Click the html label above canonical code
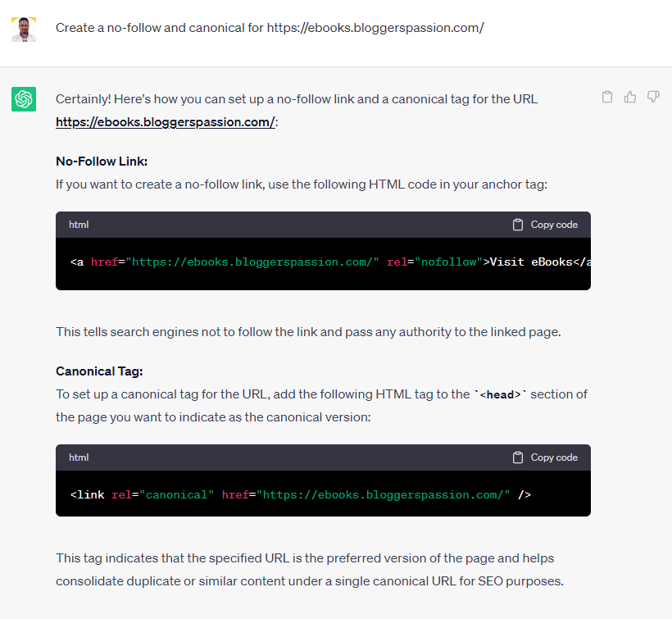Screen dimensions: 672x619 (x=79, y=457)
